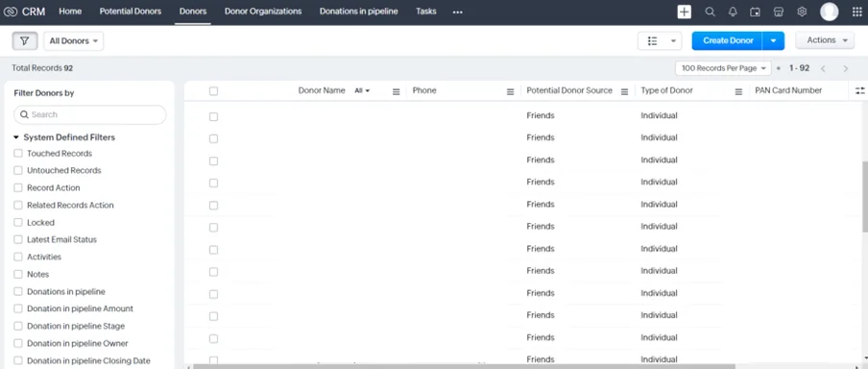The height and width of the screenshot is (369, 868).
Task: Go to next page arrow
Action: click(845, 68)
